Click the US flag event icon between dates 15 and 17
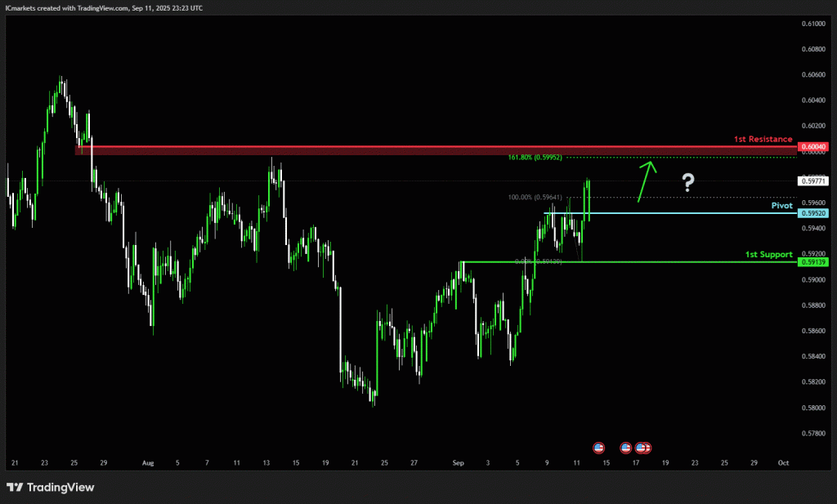The width and height of the screenshot is (837, 504). point(625,448)
